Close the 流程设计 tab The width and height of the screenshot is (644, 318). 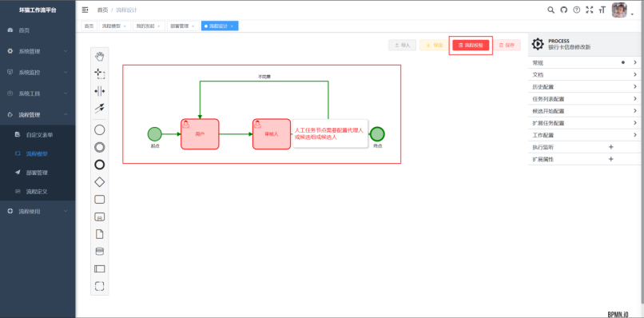click(232, 26)
